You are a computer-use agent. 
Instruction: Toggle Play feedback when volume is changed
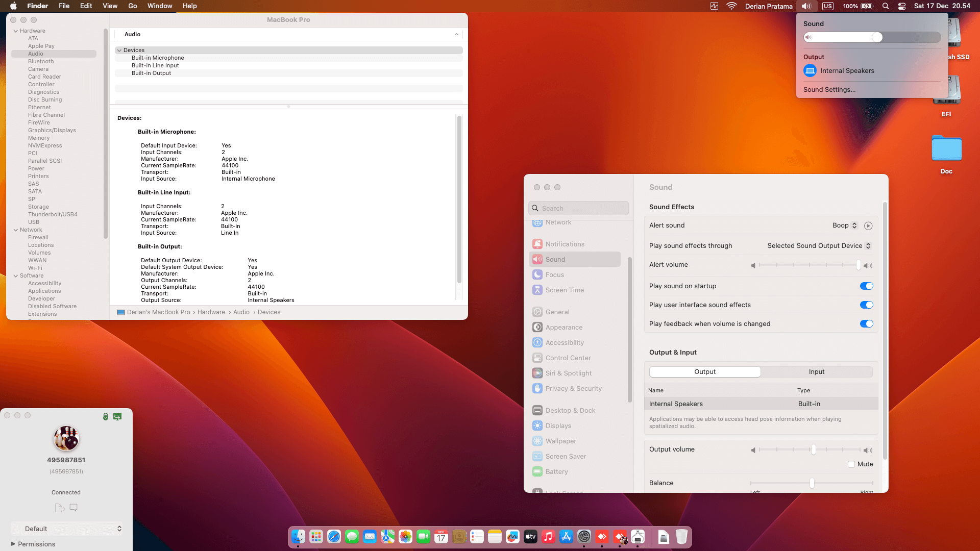point(866,323)
